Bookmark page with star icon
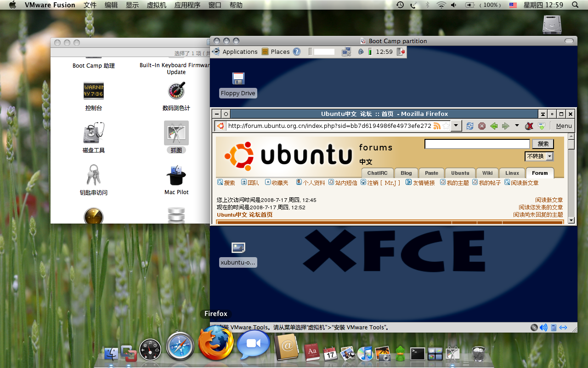The height and width of the screenshot is (368, 588). coord(446,126)
